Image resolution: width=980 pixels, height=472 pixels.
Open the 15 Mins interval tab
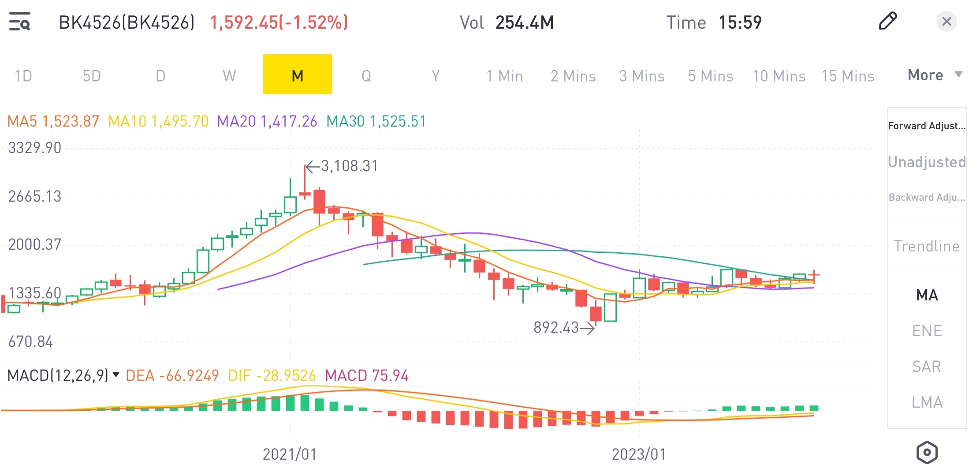coord(848,75)
